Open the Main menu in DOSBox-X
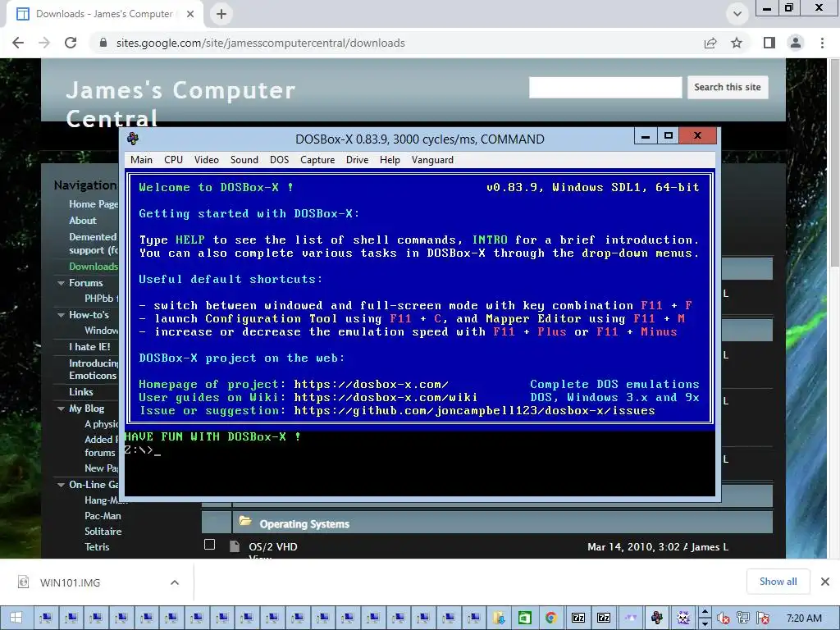The image size is (840, 630). pyautogui.click(x=141, y=160)
